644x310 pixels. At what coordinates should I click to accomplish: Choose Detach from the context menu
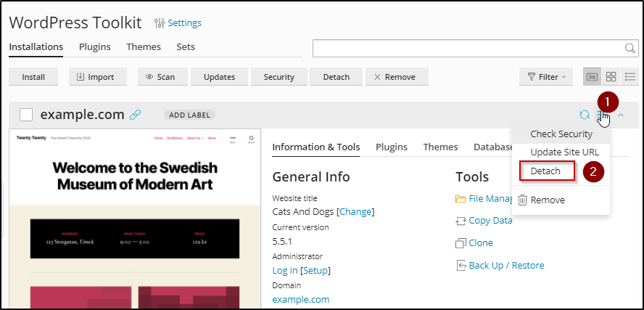click(546, 171)
